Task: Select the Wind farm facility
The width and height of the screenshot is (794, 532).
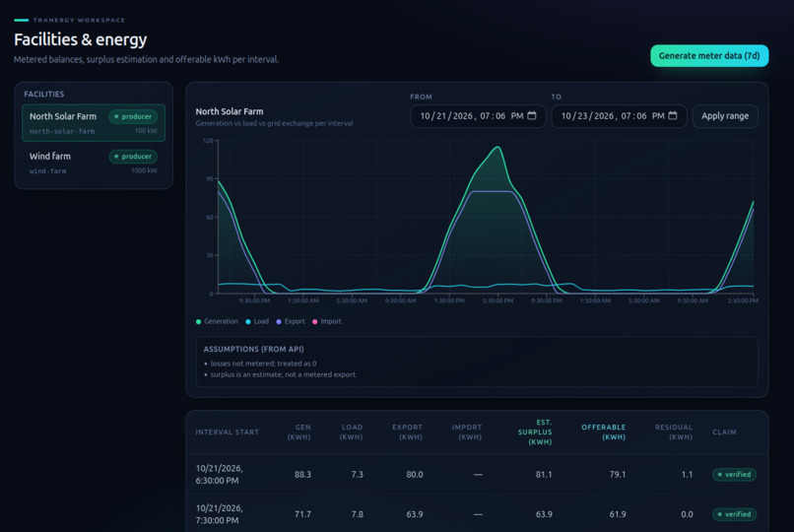Action: pyautogui.click(x=94, y=163)
